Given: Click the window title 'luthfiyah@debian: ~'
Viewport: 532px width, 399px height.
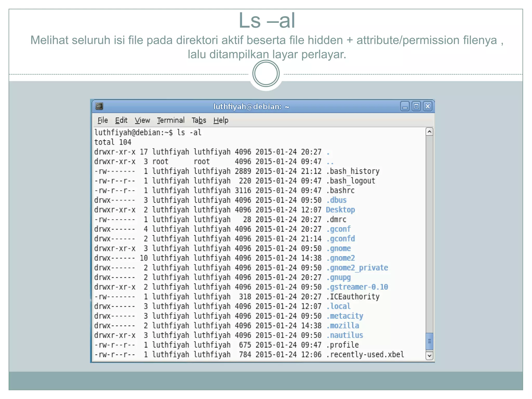Looking at the screenshot, I should pos(251,107).
